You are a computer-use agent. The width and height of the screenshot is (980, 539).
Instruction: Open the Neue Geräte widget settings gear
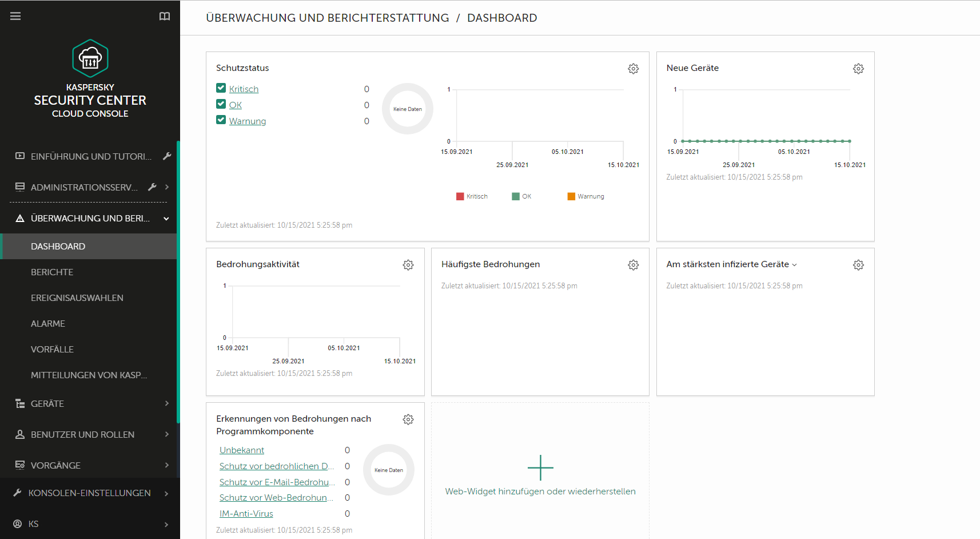pos(858,68)
